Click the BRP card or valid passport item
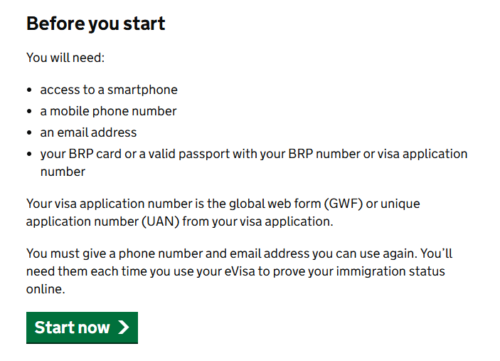 (x=254, y=163)
